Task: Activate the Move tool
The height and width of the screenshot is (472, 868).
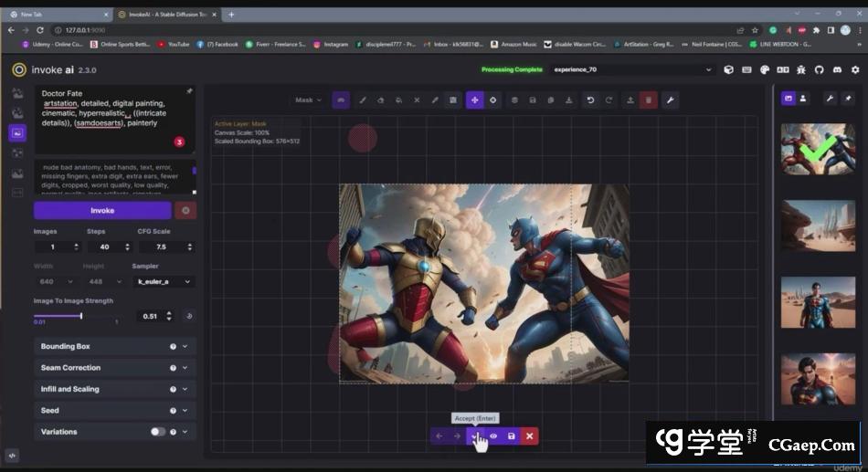Action: (x=475, y=100)
